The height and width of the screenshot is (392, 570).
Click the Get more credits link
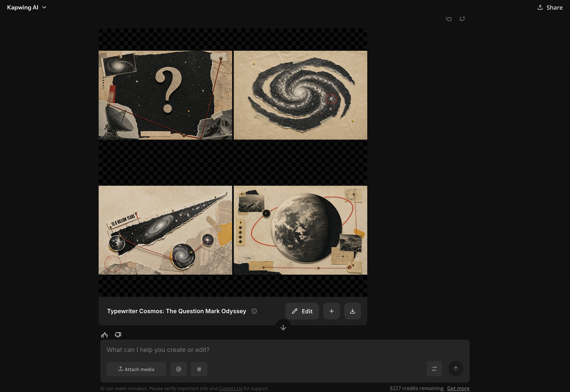coord(458,388)
